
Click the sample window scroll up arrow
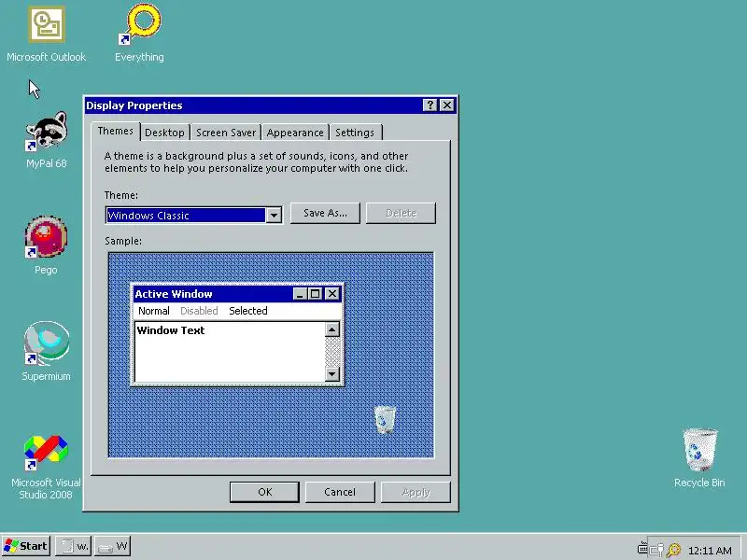click(332, 329)
